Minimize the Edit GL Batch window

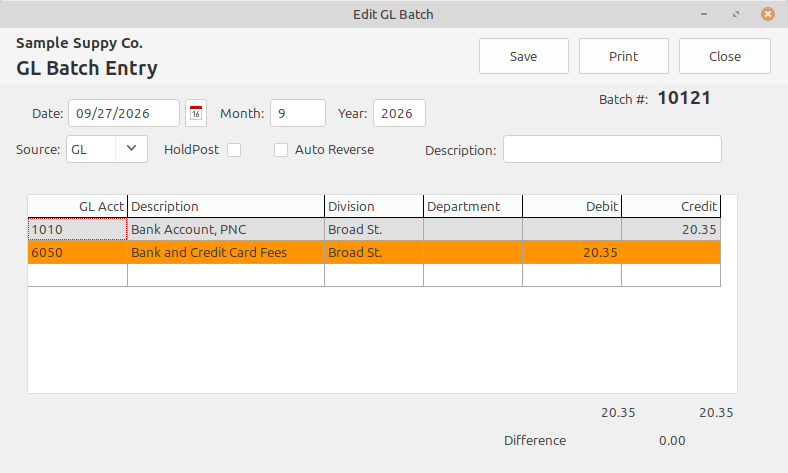click(704, 14)
